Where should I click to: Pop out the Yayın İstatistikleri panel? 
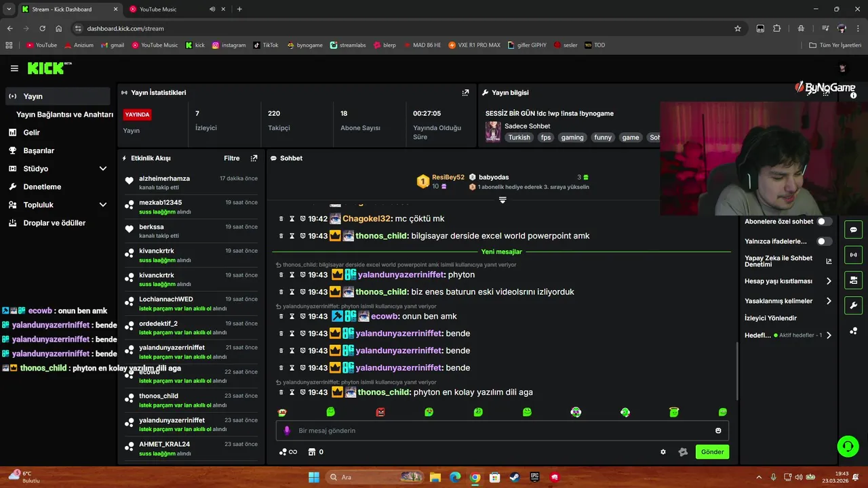click(465, 93)
